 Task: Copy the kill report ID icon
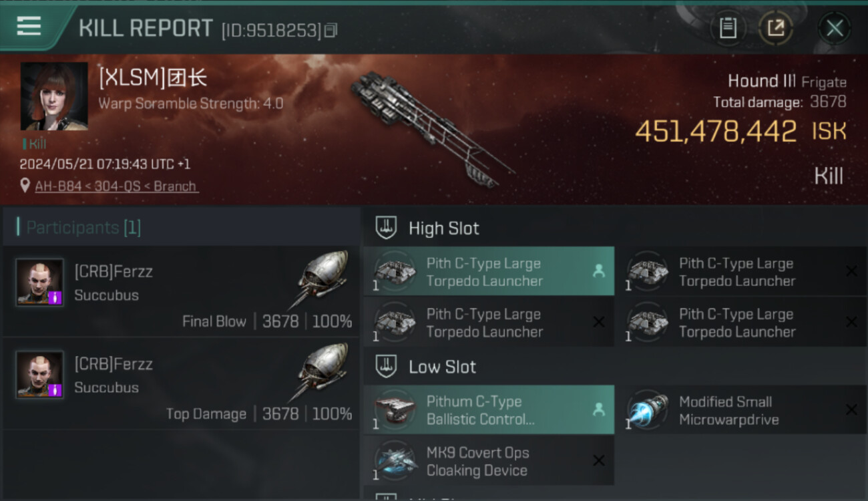331,30
